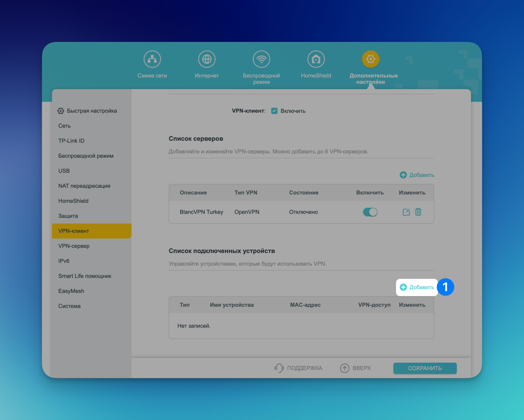The height and width of the screenshot is (420, 524).
Task: Select Дополнительные настройки gear icon
Action: click(x=370, y=59)
